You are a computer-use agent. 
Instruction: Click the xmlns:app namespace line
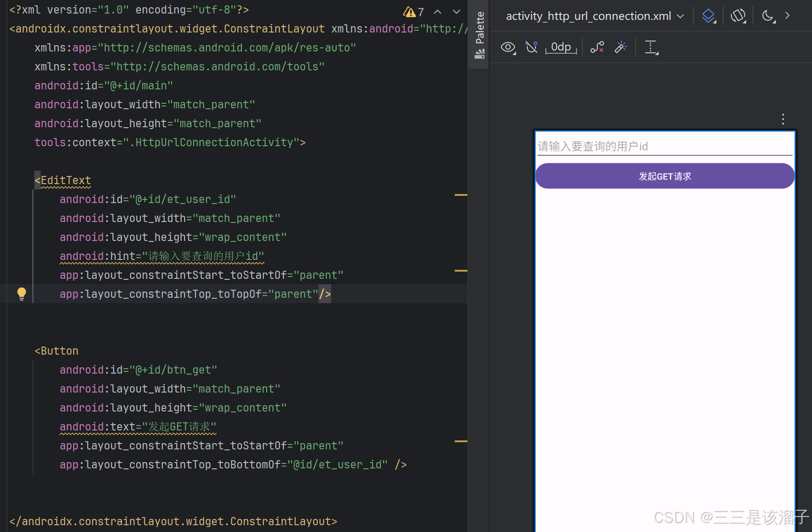click(x=195, y=48)
